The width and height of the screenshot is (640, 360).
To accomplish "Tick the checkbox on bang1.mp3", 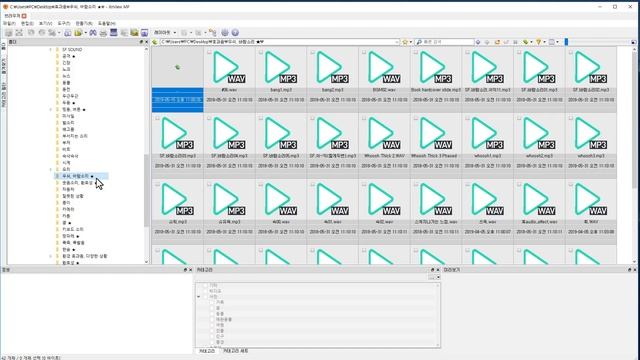I will 261,52.
